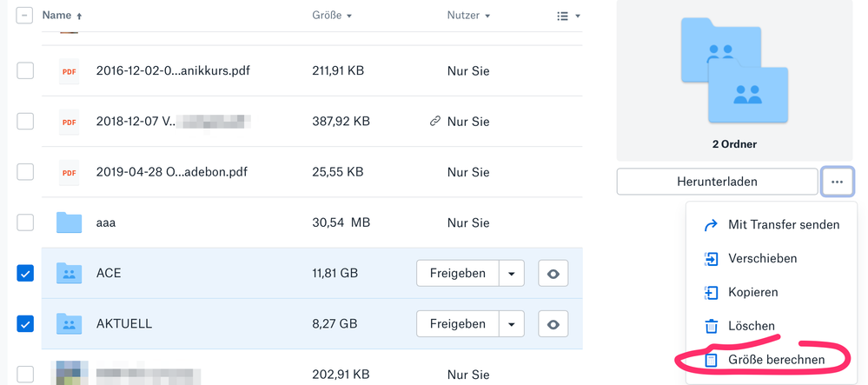The width and height of the screenshot is (868, 385).
Task: Uncheck the ACE folder checkbox
Action: click(25, 273)
